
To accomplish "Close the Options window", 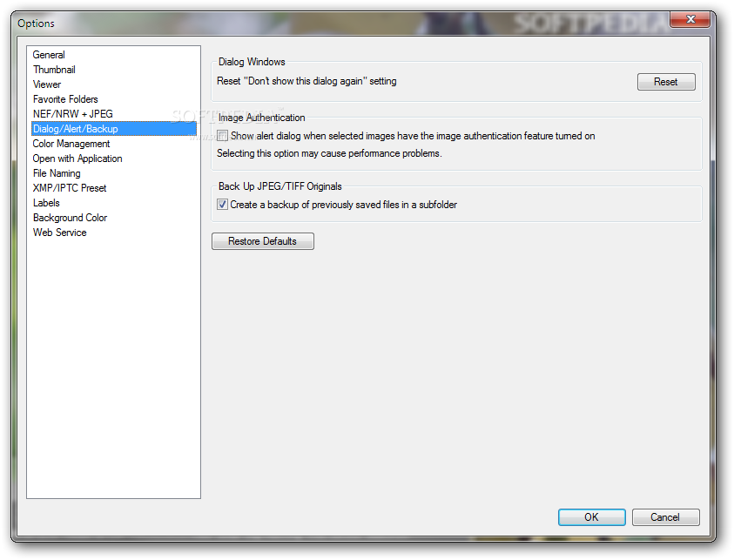I will point(690,19).
